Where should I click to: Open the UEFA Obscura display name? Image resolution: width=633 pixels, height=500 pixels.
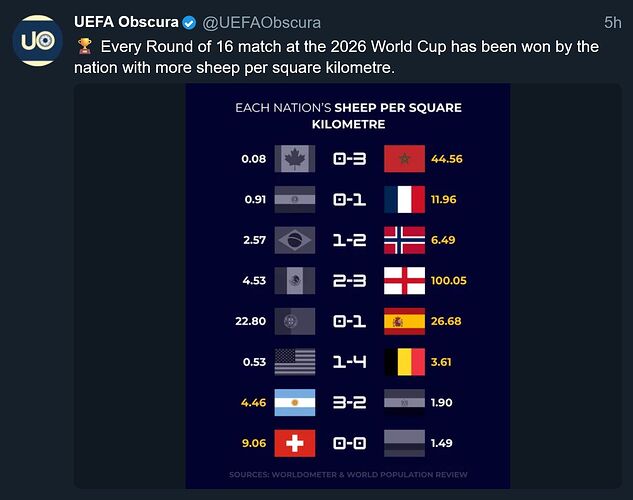(126, 22)
